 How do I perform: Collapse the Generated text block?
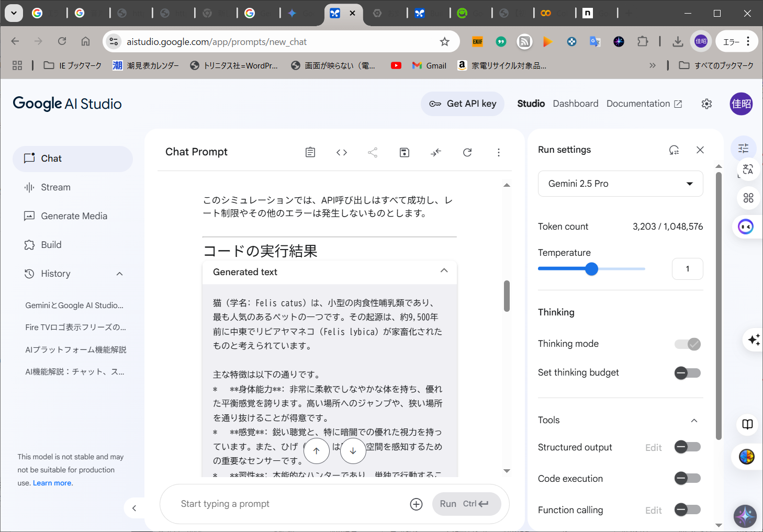pyautogui.click(x=444, y=271)
